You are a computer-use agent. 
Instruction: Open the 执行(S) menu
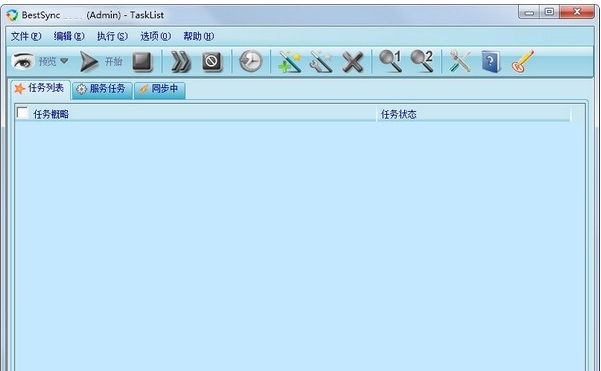[112, 36]
